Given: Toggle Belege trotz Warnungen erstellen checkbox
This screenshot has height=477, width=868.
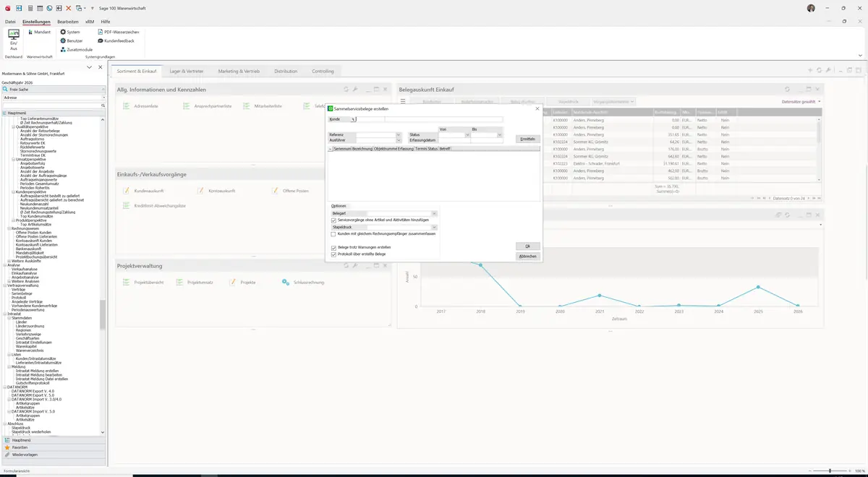Looking at the screenshot, I should (x=333, y=247).
